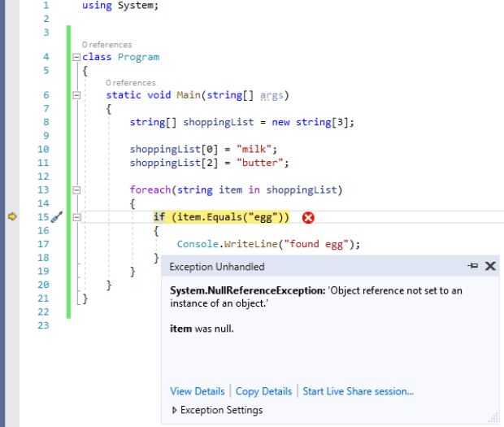Open the quick actions screwdriver icon on line 15
This screenshot has width=504, height=427.
coord(57,217)
